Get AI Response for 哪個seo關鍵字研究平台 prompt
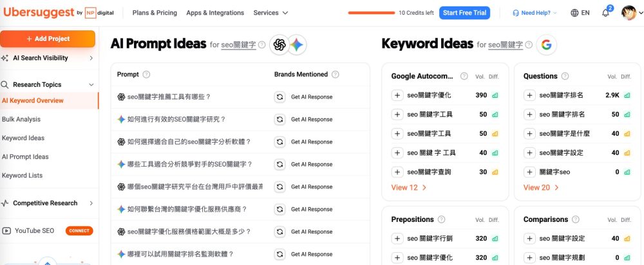The height and width of the screenshot is (265, 644). [312, 187]
